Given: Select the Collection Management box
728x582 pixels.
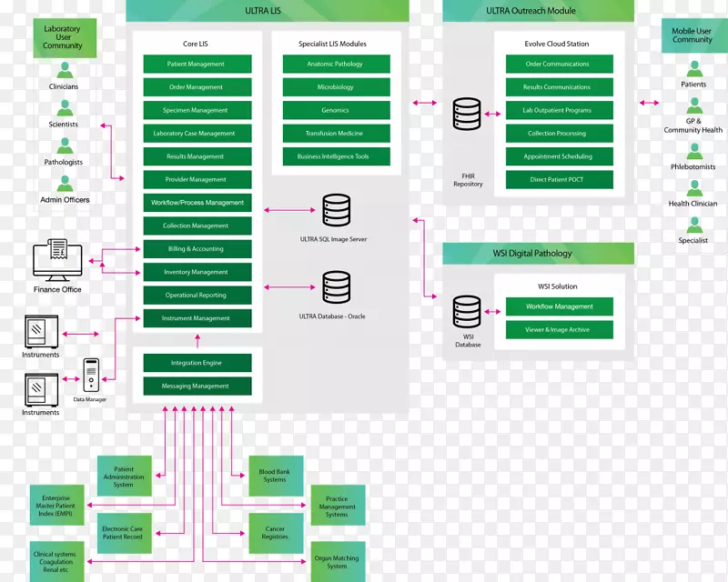Looking at the screenshot, I should click(x=197, y=226).
